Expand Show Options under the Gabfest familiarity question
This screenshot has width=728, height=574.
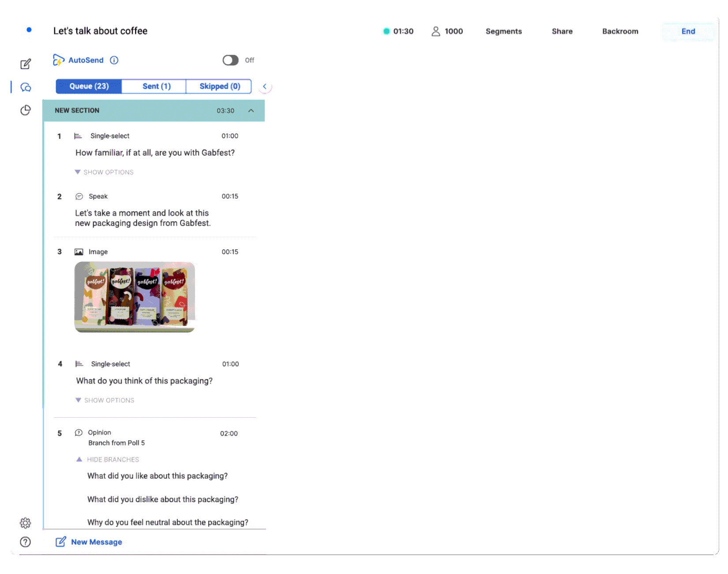click(x=105, y=172)
